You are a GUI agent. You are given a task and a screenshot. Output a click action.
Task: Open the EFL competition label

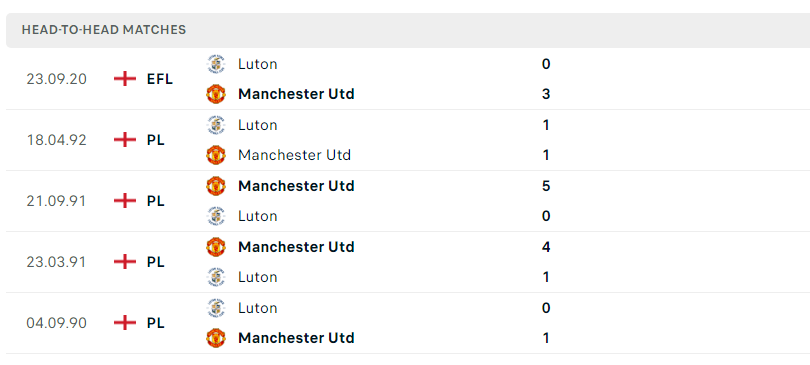point(160,79)
